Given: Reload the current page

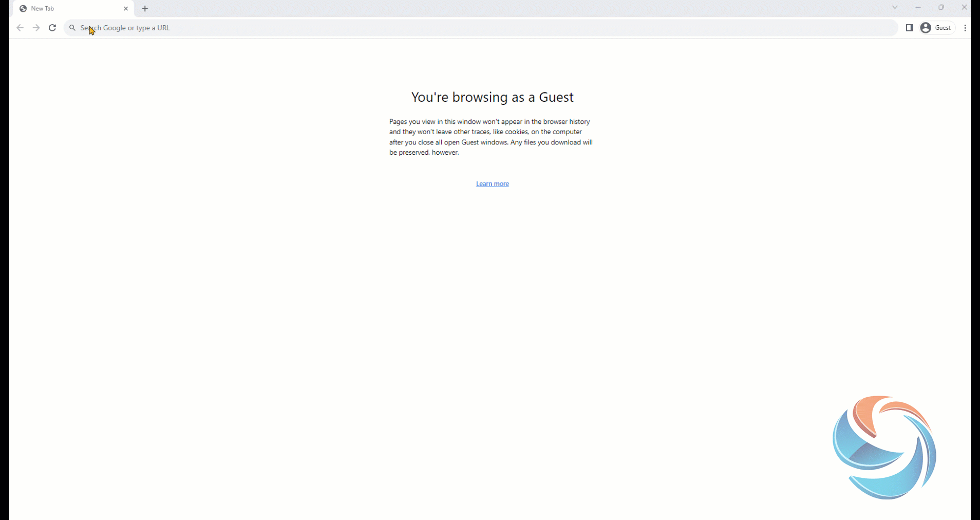Looking at the screenshot, I should point(52,28).
